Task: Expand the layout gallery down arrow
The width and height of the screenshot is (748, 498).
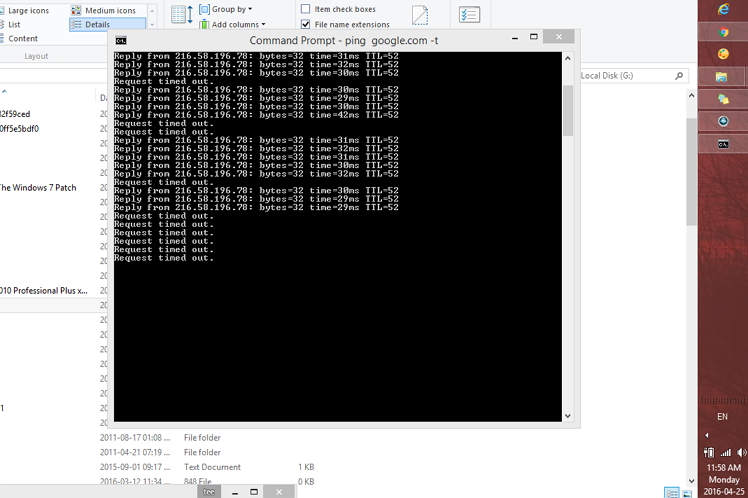Action: (x=152, y=25)
